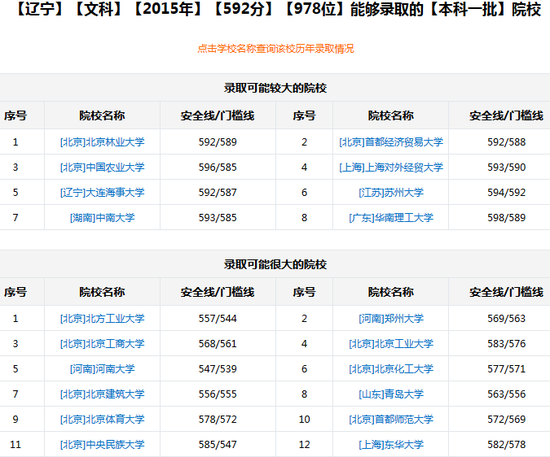Open the 北方工业大学 link

pos(102,318)
